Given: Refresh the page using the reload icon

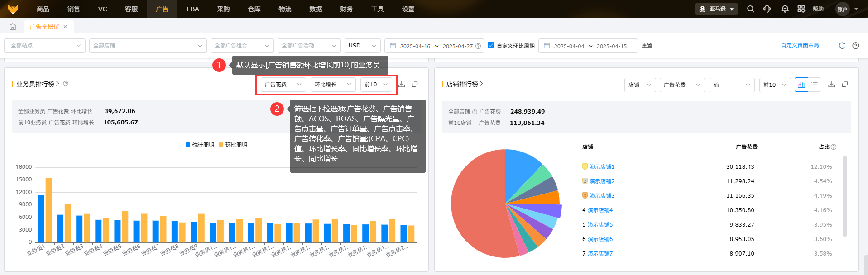Looking at the screenshot, I should pyautogui.click(x=842, y=46).
